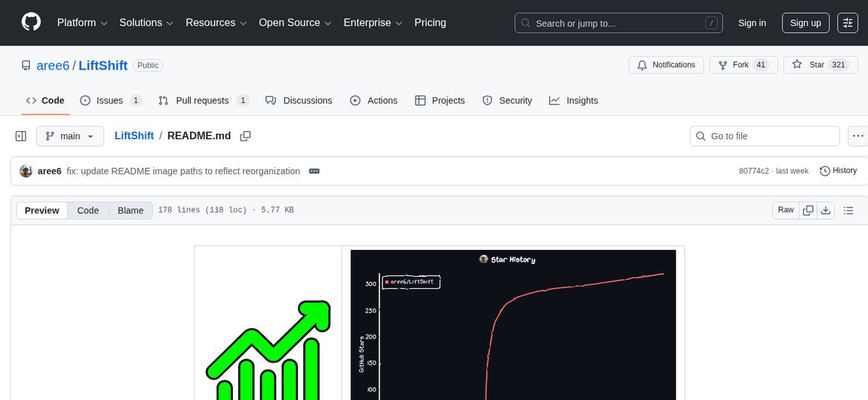Copy the README.md file path
Screen dimensions: 868x400
click(x=245, y=136)
